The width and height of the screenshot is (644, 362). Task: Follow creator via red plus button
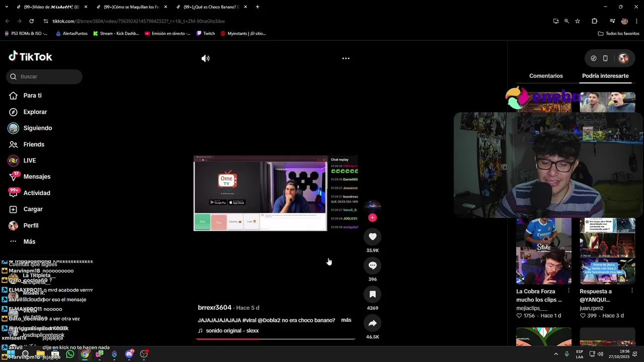[x=372, y=218]
